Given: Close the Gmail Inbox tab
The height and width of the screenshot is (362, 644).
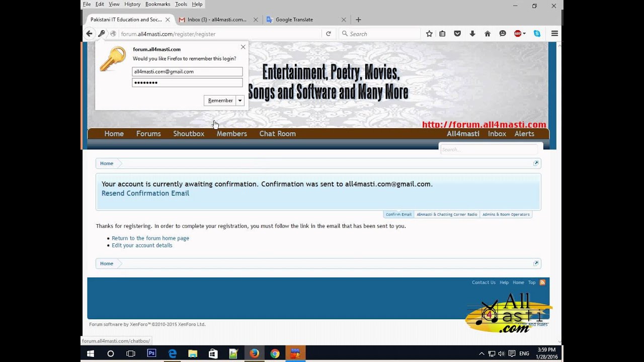Looking at the screenshot, I should coord(256,20).
